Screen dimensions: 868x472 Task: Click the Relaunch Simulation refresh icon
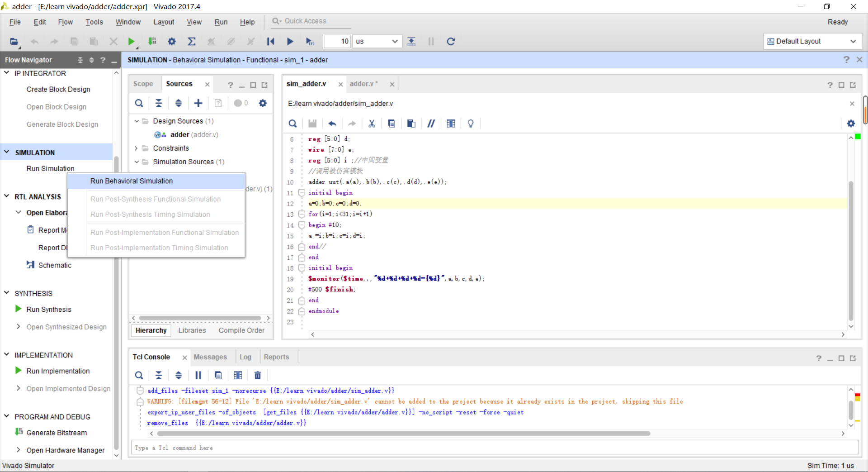[x=451, y=42]
